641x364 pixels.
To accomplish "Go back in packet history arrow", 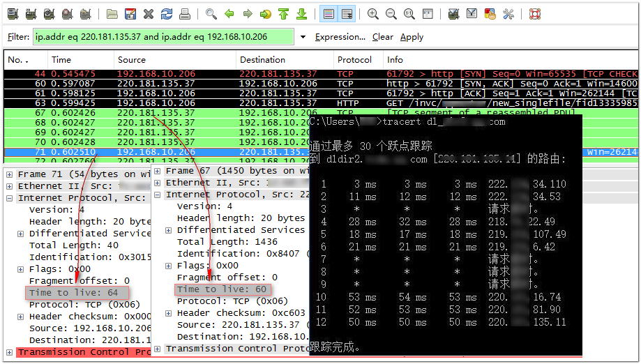I will (x=229, y=15).
